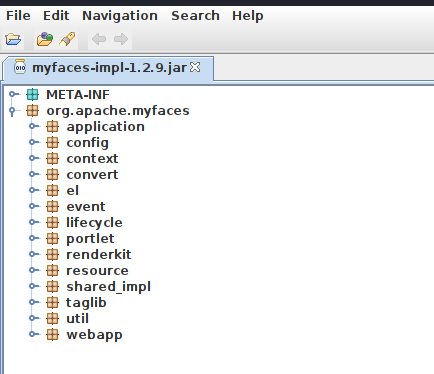Click the convert package icon
Viewport: 434px width, 374px height.
pos(52,175)
